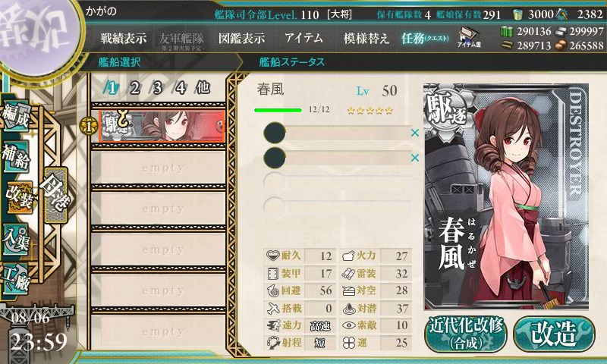Image resolution: width=607 pixels, height=364 pixels.
Task: Open the 編成 fleet composition side icon
Action: [17, 117]
